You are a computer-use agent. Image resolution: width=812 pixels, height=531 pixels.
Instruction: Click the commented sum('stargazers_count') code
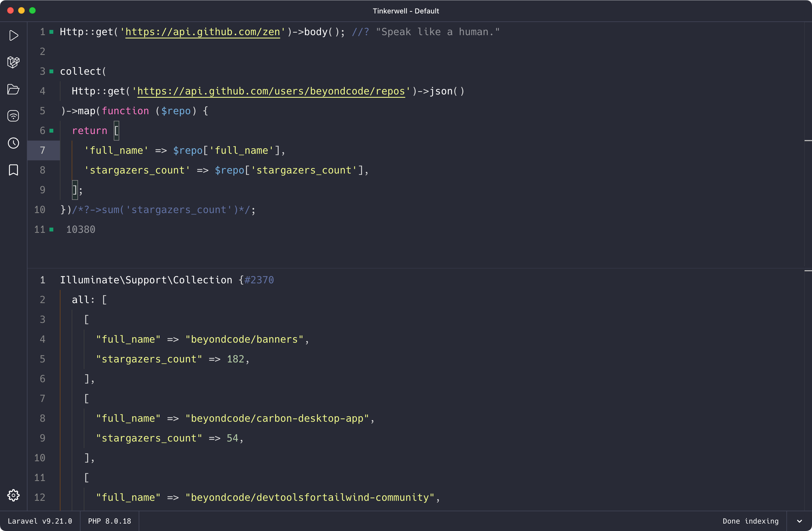[161, 210]
